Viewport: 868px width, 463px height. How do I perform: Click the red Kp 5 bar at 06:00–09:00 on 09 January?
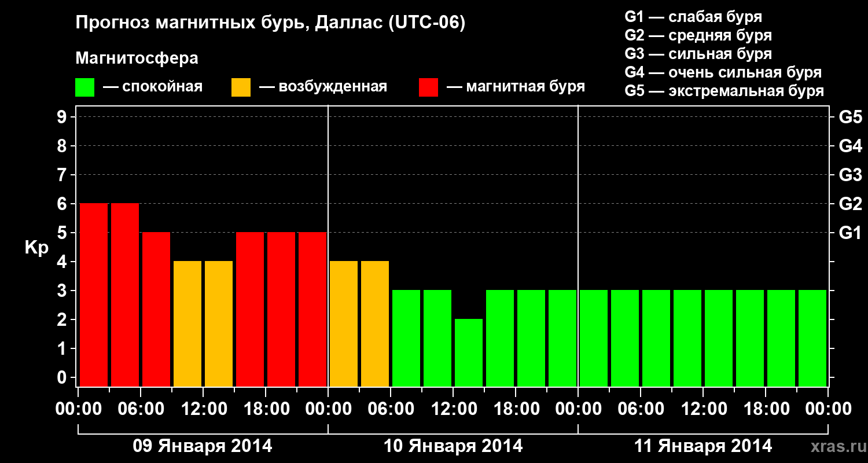tap(156, 310)
